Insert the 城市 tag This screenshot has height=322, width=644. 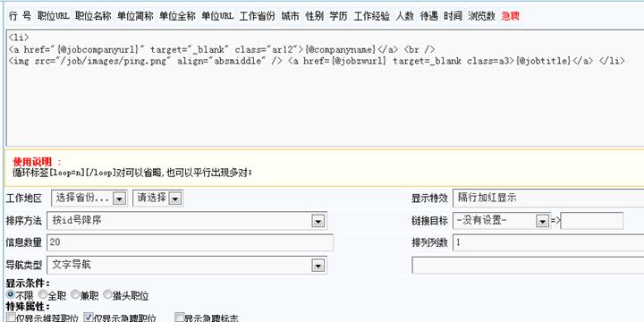click(290, 16)
